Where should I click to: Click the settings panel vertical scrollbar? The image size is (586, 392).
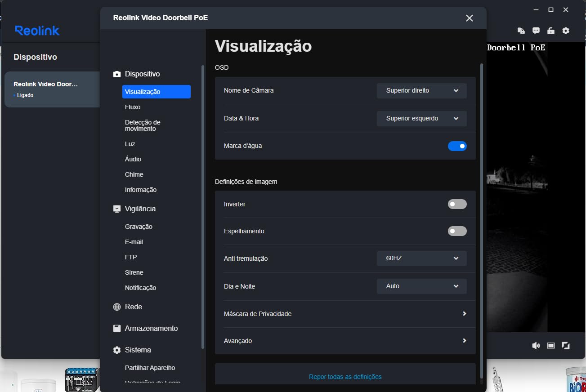click(482, 220)
